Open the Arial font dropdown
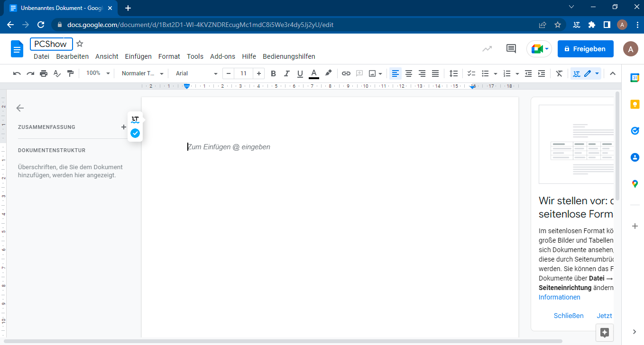 [196, 73]
